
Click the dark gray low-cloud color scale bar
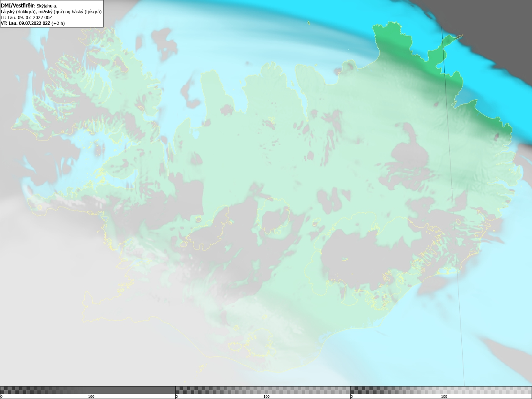click(88, 390)
